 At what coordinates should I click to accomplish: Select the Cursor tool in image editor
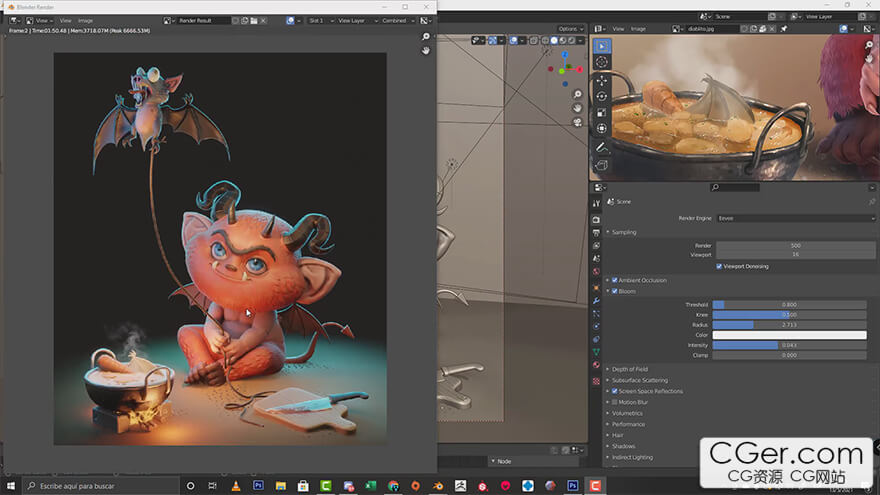[x=602, y=62]
